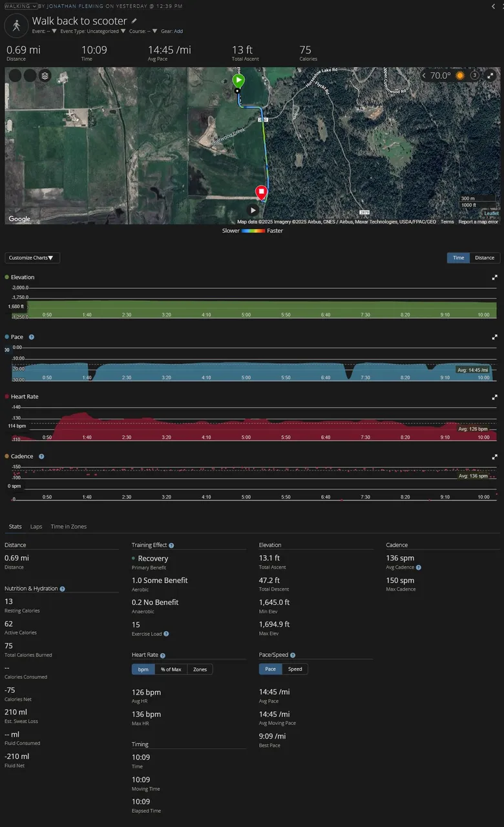Click the Walk back to scooter title
Viewport: 504px width, 827px height.
79,21
